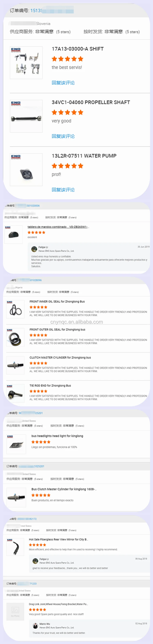Screen dimensions: 153x644
Task: Open the 'No Photo' placeholder thumbnail
Action: [15, 612]
